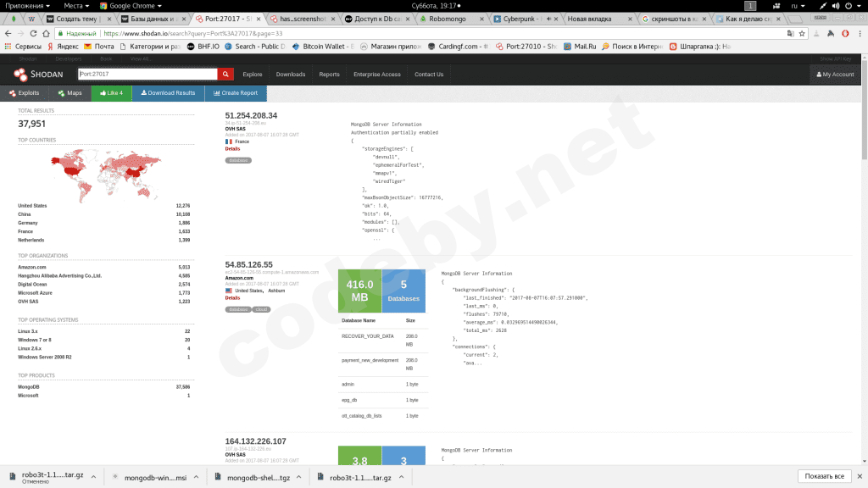The image size is (868, 488).
Task: Click the Shodan search input field
Action: tap(147, 75)
